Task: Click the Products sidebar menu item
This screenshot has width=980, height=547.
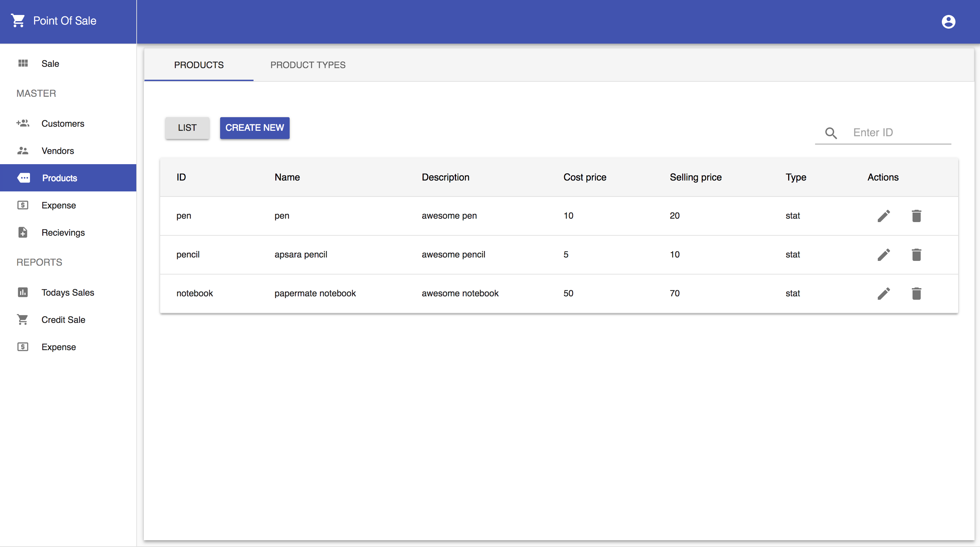Action: pos(68,178)
